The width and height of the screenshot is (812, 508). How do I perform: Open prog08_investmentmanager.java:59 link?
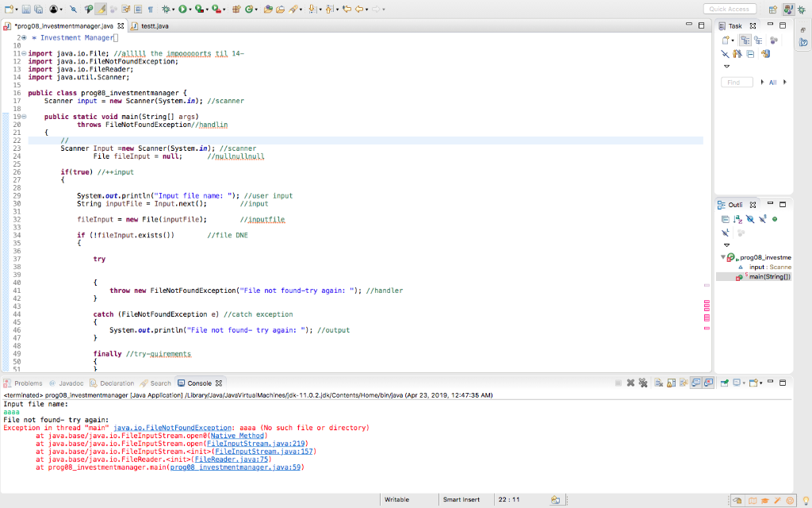pyautogui.click(x=236, y=468)
